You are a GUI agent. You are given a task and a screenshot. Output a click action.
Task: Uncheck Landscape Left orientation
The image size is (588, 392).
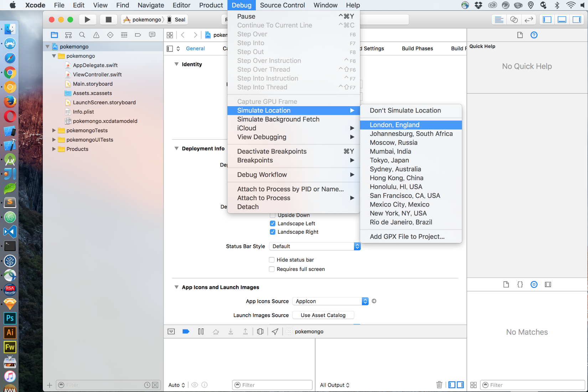[273, 223]
